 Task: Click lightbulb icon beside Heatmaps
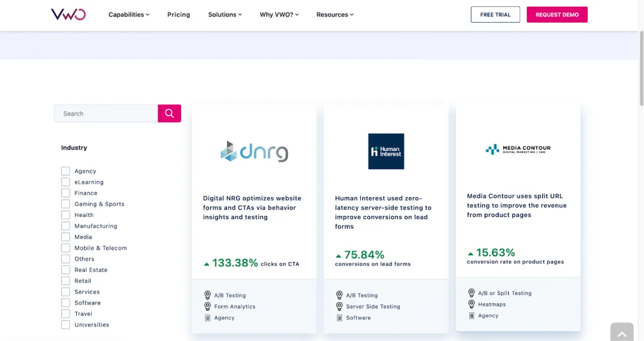(x=472, y=305)
